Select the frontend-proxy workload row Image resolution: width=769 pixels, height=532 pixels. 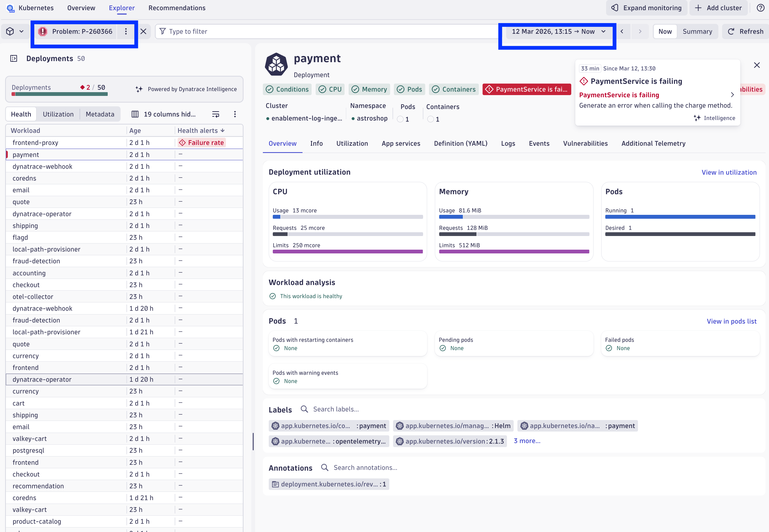tap(124, 143)
